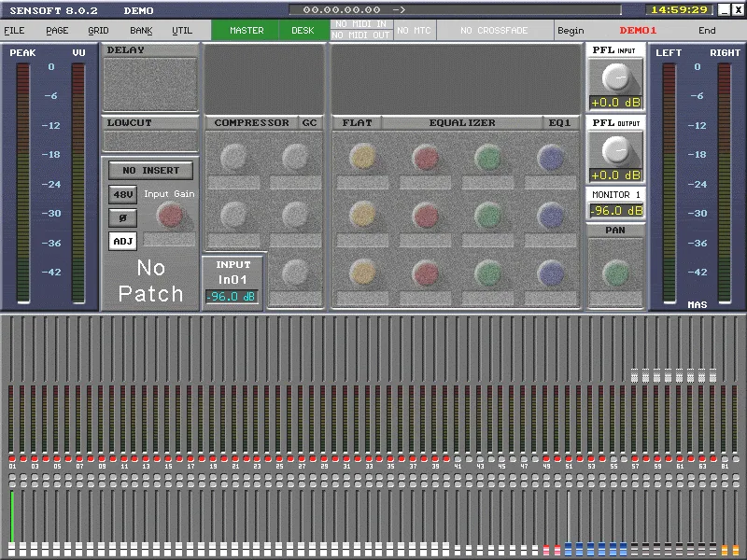Image resolution: width=747 pixels, height=560 pixels.
Task: Click the orange channel 81 fader handle
Action: (725, 550)
